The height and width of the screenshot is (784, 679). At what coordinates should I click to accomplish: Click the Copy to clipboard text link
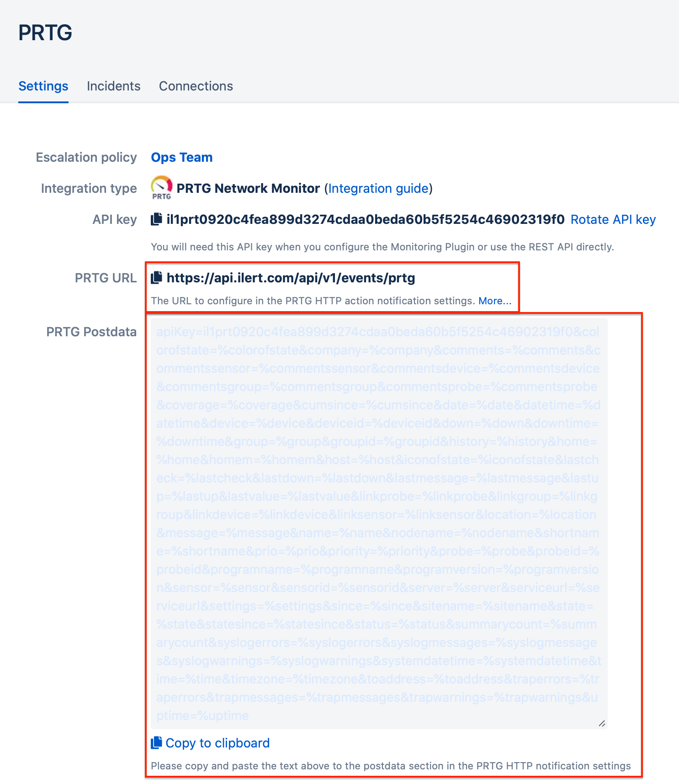(x=217, y=743)
